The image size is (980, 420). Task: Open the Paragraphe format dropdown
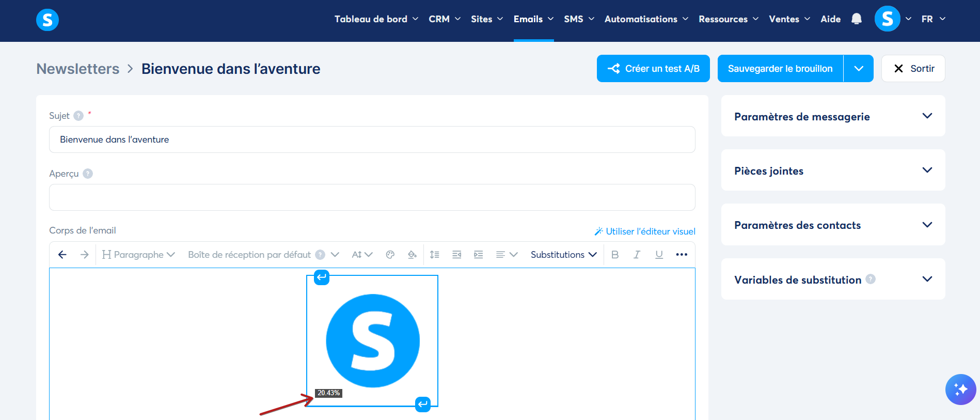(x=138, y=255)
